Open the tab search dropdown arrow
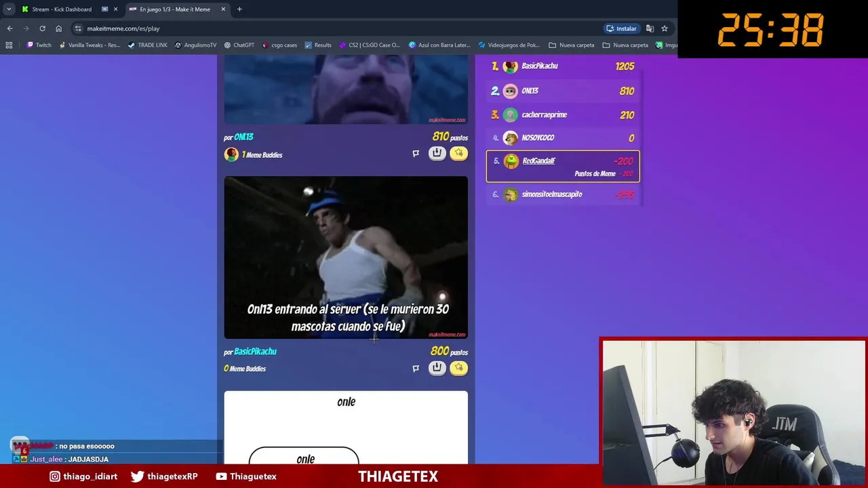Screen dimensions: 868x488 pyautogui.click(x=8, y=9)
